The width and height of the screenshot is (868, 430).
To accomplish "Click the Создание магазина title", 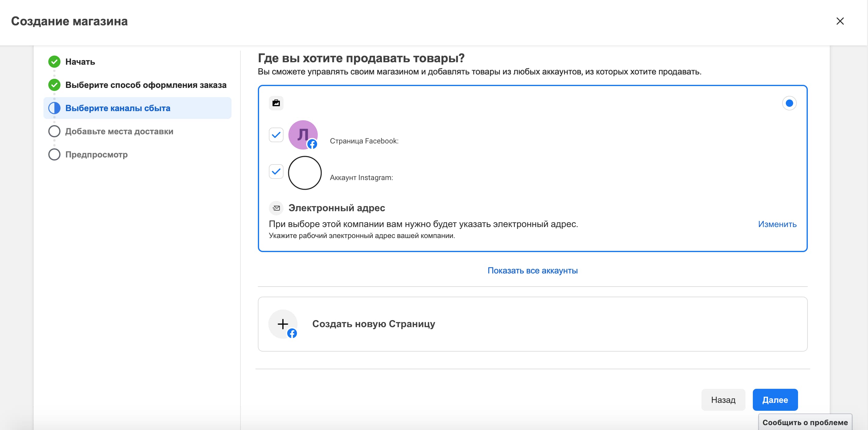I will tap(69, 21).
